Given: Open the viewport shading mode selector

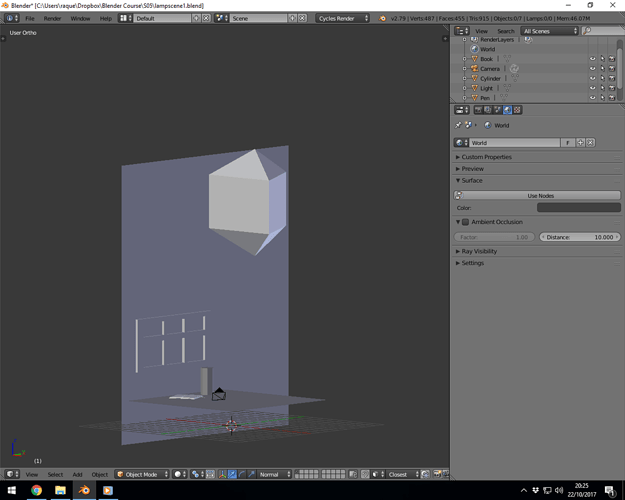Looking at the screenshot, I should (180, 474).
